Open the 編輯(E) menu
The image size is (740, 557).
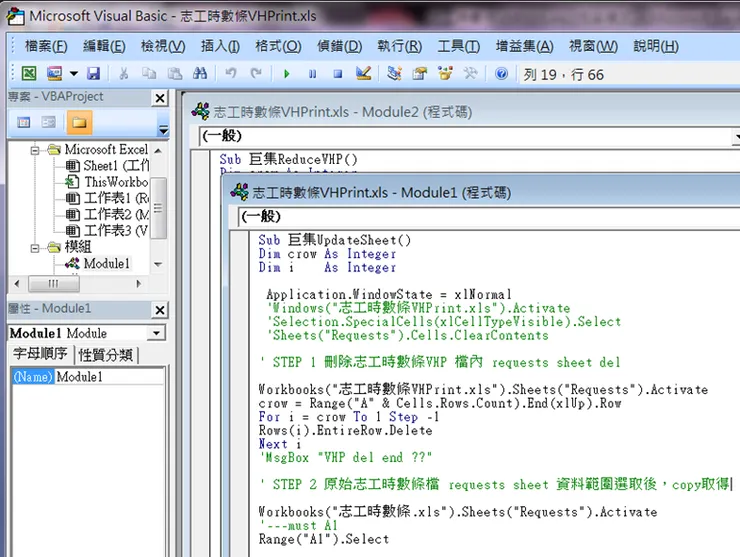(x=104, y=46)
